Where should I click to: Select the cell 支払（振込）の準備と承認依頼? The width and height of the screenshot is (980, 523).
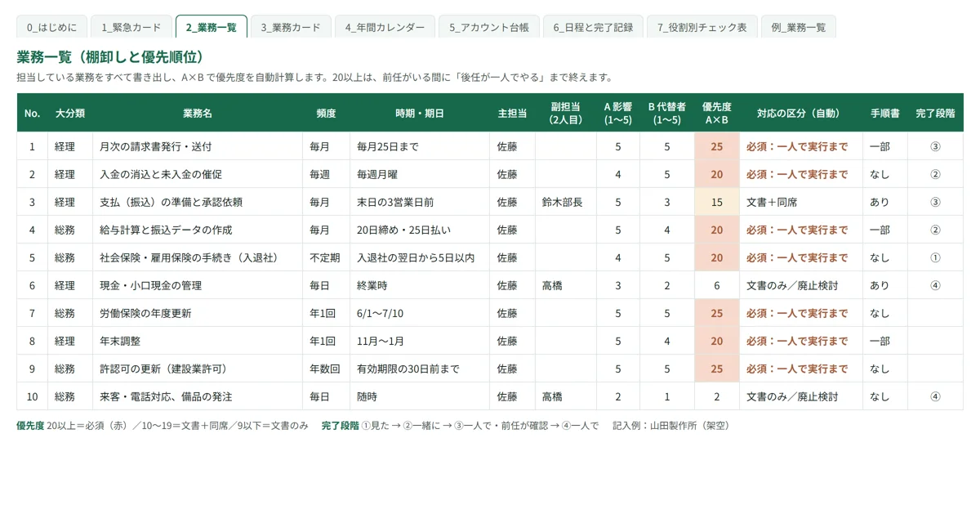(198, 202)
